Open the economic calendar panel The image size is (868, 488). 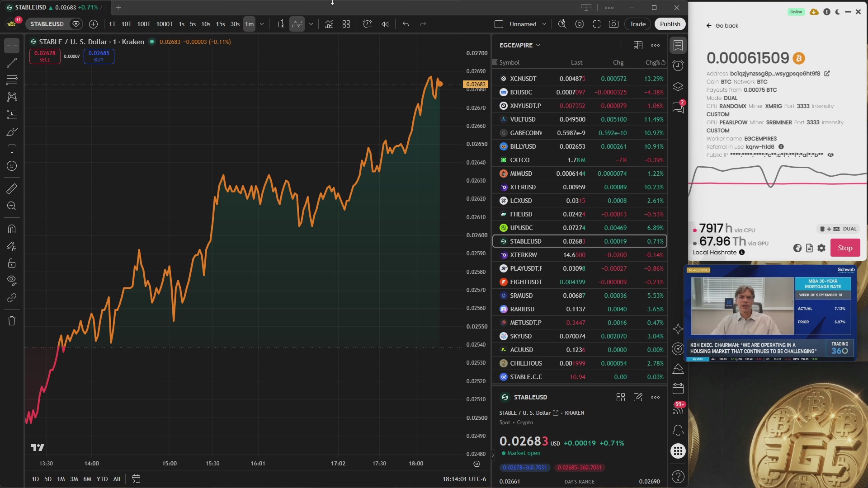click(x=678, y=389)
